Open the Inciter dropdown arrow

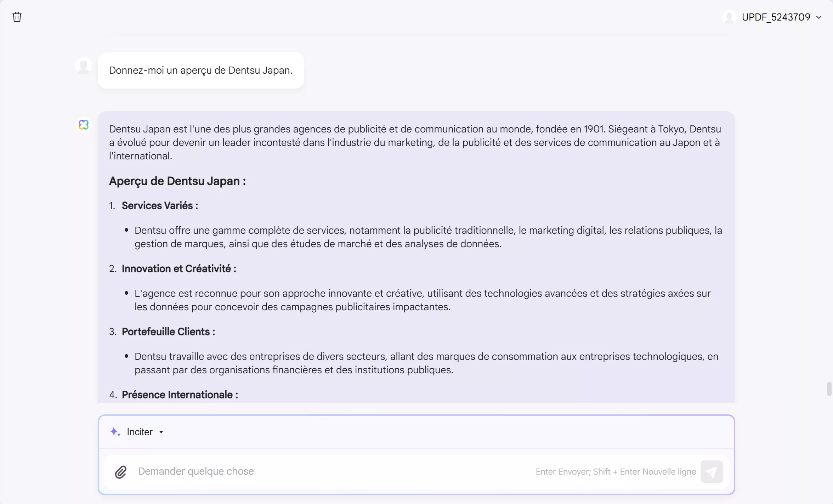pos(161,432)
